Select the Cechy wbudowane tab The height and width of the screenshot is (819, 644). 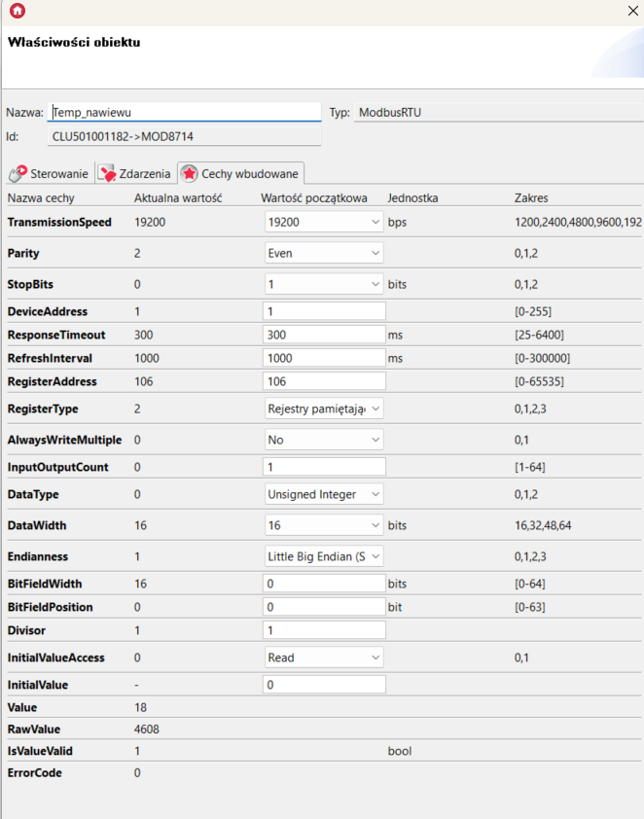click(x=240, y=174)
